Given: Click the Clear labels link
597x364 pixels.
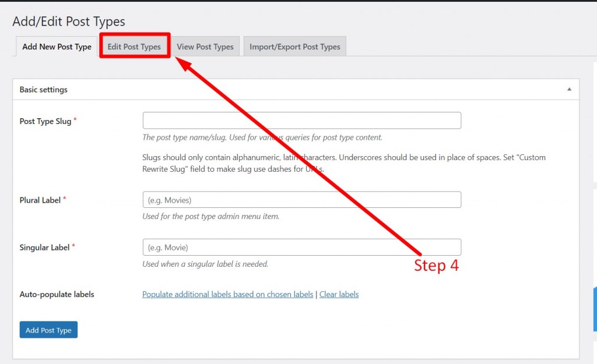Looking at the screenshot, I should [x=339, y=294].
